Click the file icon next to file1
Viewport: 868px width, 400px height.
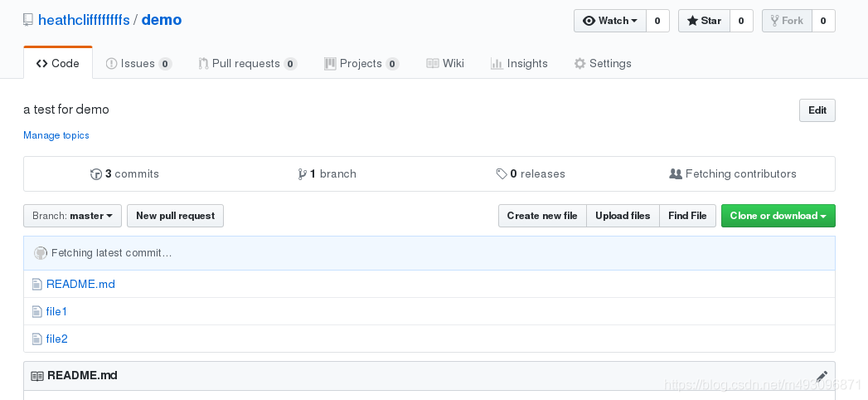(36, 312)
